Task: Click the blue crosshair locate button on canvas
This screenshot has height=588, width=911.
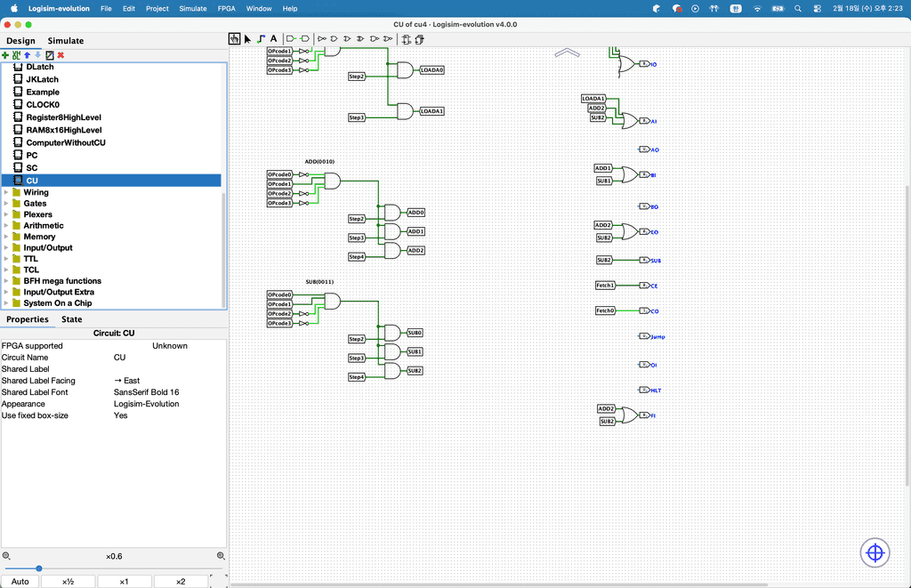Action: 875,553
